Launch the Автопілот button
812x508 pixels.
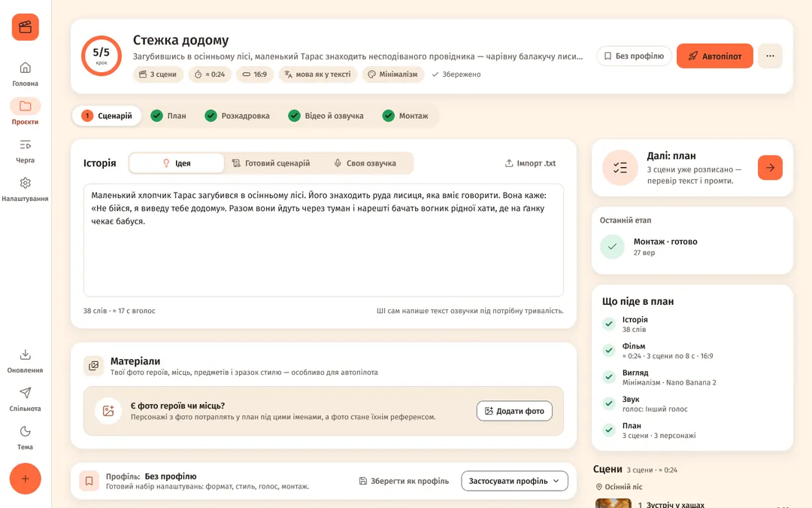coord(715,56)
